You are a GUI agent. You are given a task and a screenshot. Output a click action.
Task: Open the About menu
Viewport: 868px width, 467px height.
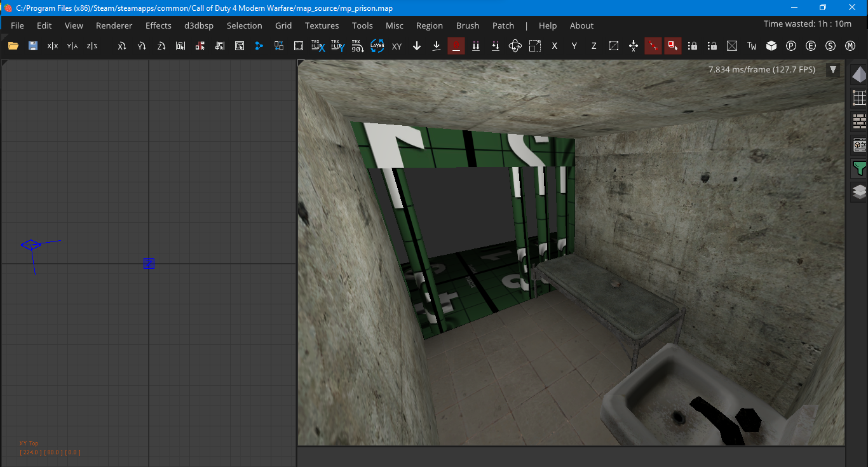point(581,25)
